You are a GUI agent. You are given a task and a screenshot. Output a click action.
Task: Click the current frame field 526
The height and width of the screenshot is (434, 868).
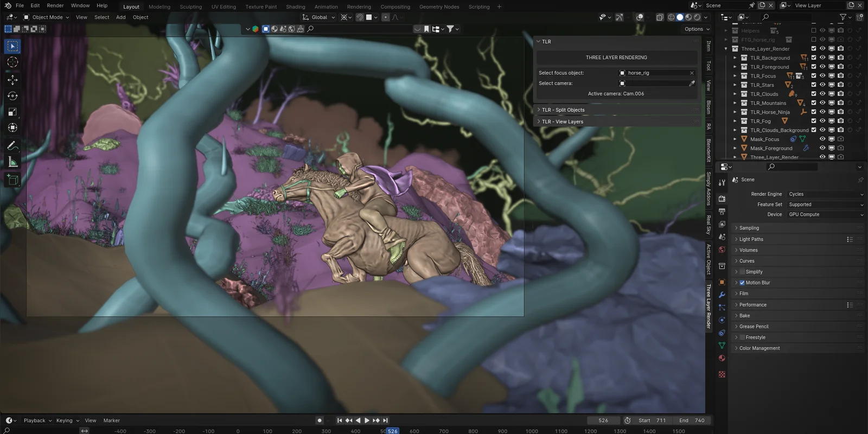603,420
